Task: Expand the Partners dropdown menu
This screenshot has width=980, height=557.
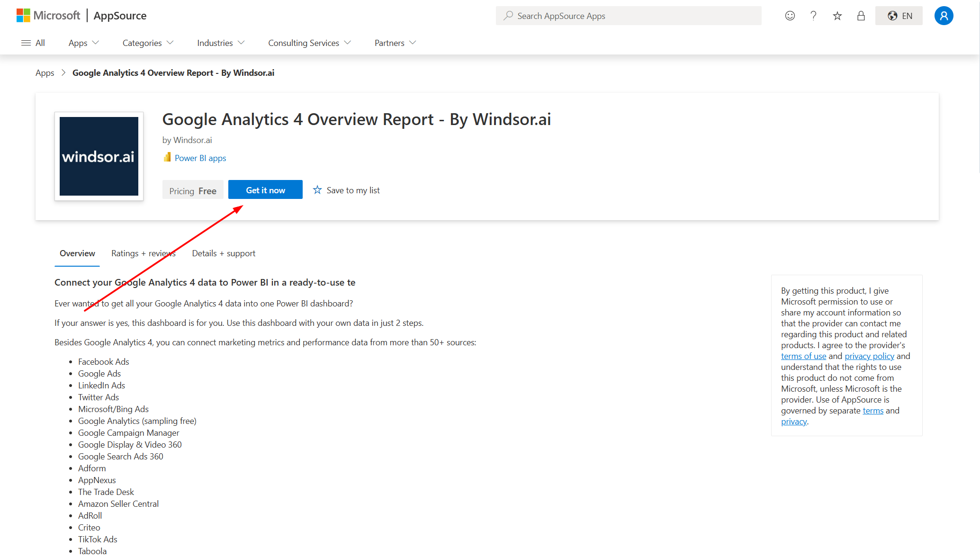Action: pos(396,43)
